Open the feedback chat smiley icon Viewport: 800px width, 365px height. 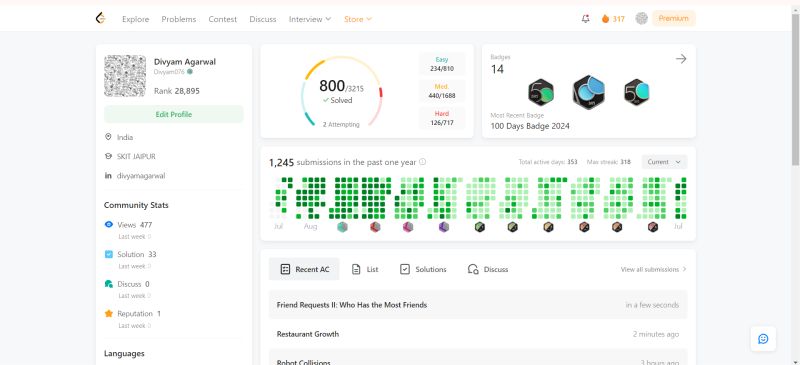(763, 339)
